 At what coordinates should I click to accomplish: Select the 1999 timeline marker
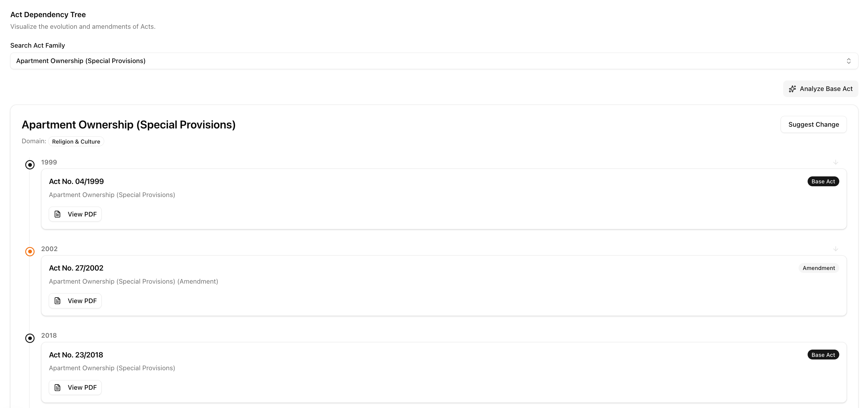[30, 165]
